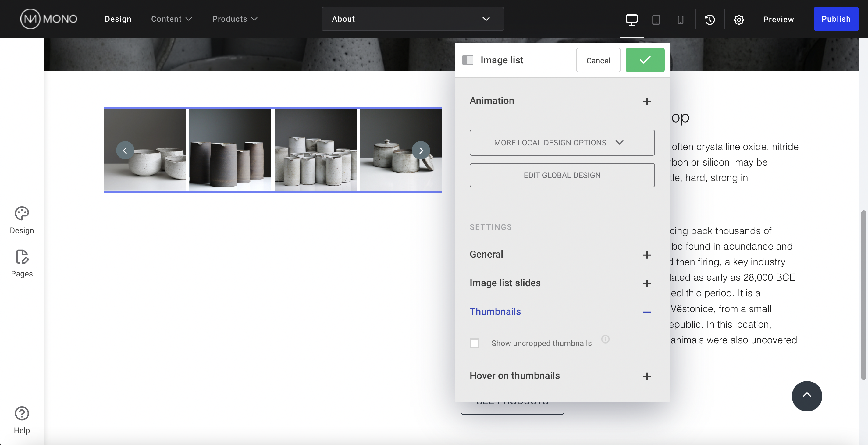Click info icon beside uncropped thumbnails
868x445 pixels.
[x=605, y=339]
